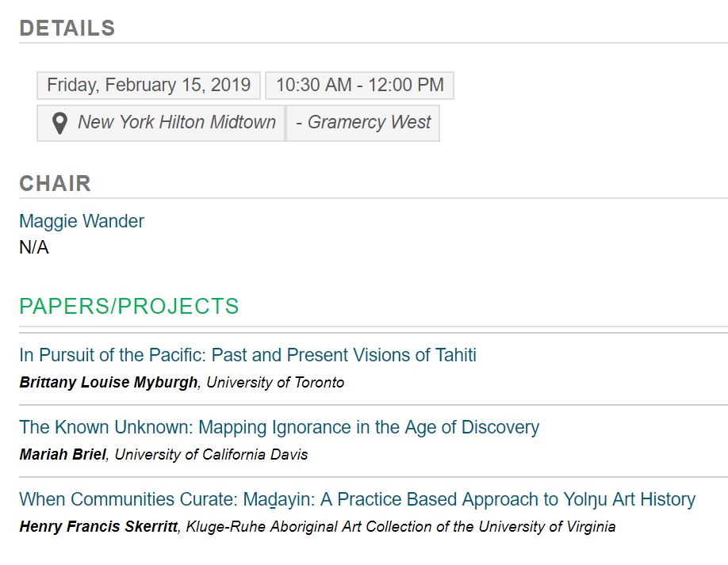
Task: Open The Known Unknown paper link
Action: tap(278, 427)
